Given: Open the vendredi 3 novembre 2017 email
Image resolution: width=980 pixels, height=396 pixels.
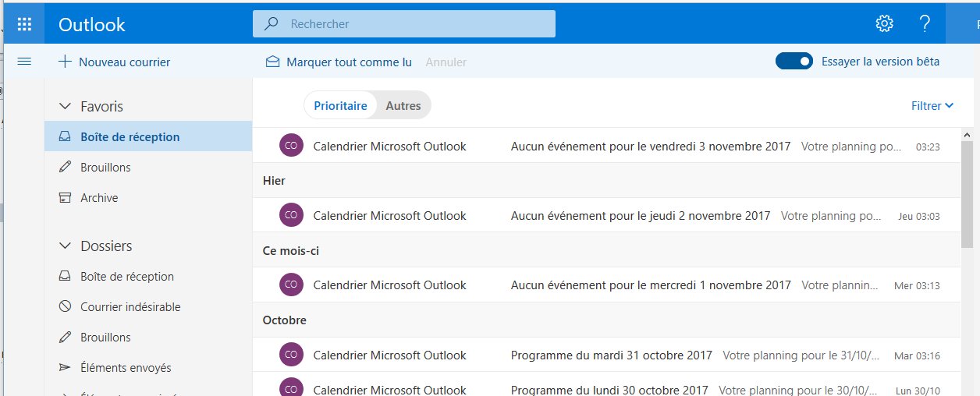Looking at the screenshot, I should 609,146.
